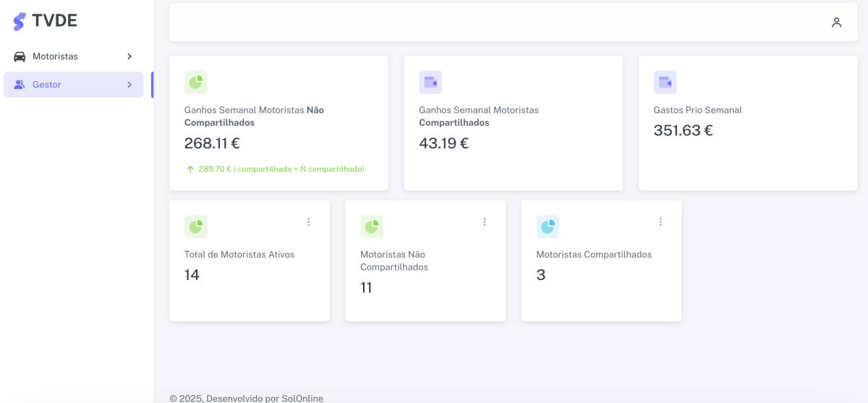
Task: Click wallet icon on Gastos Prio Semanal card
Action: 665,82
